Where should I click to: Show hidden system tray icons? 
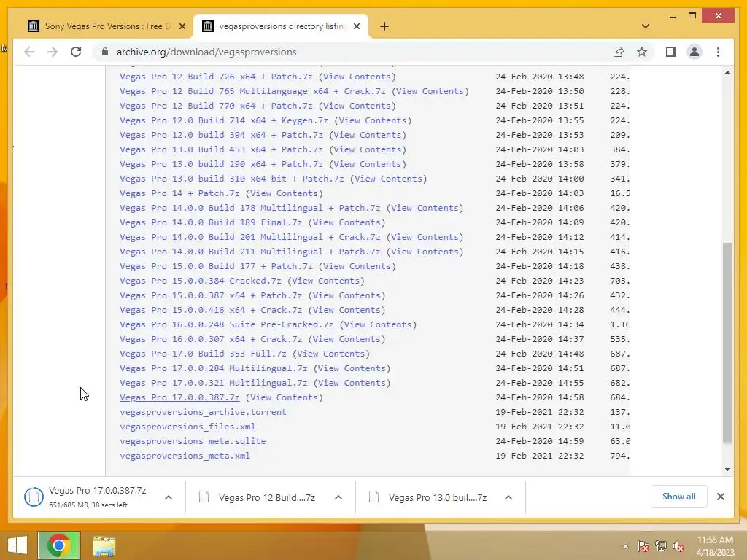625,546
